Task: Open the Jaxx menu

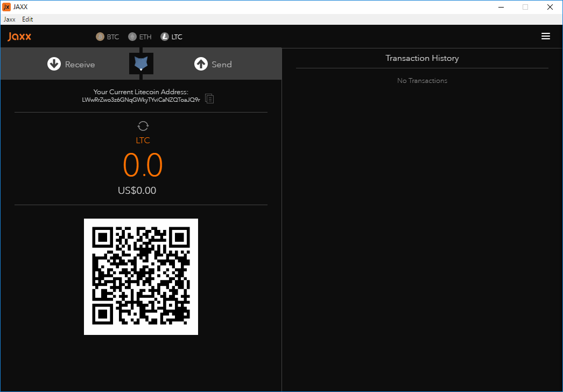Action: pos(10,19)
